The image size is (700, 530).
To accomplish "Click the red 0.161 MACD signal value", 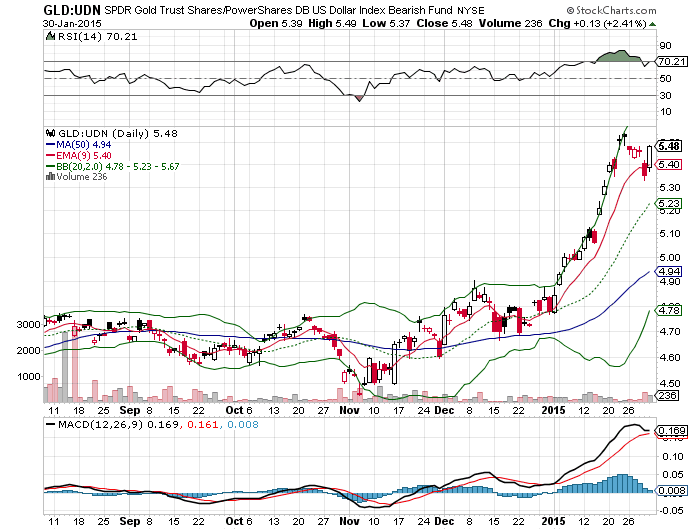I will click(x=203, y=424).
